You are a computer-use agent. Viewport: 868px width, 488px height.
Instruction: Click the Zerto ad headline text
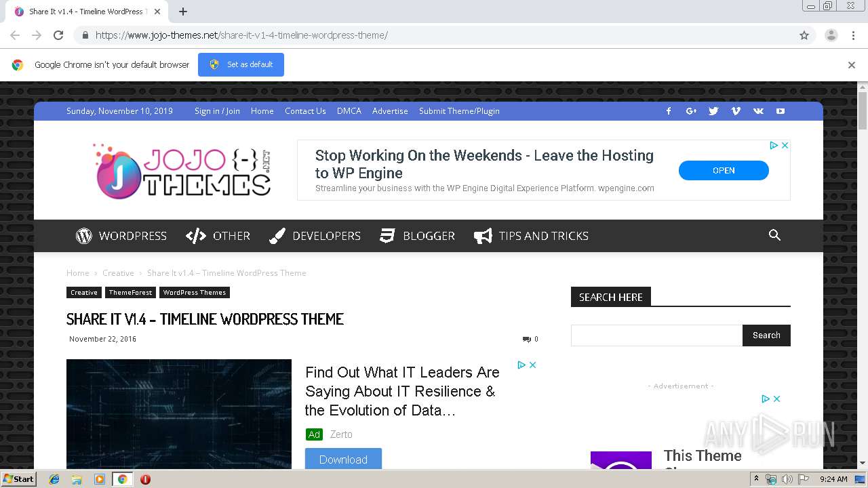coord(402,391)
